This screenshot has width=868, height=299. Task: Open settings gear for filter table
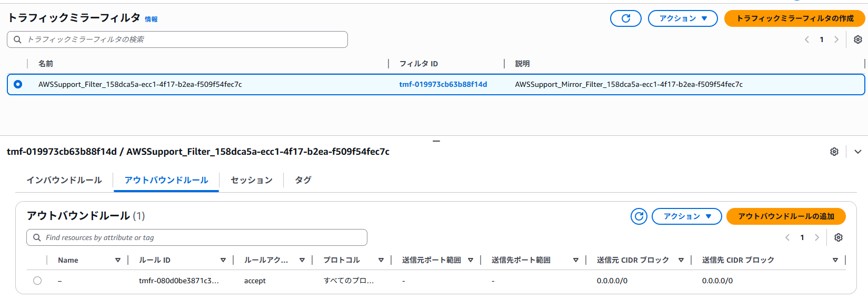857,39
